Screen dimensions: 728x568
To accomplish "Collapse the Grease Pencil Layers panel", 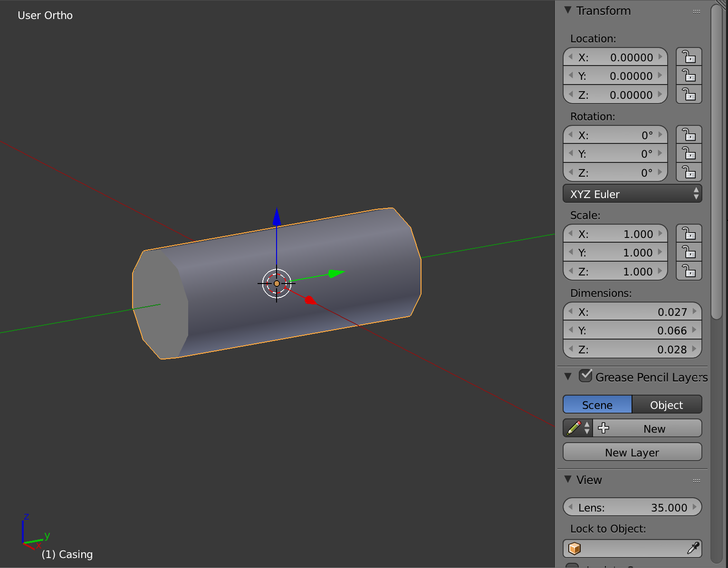I will point(568,377).
